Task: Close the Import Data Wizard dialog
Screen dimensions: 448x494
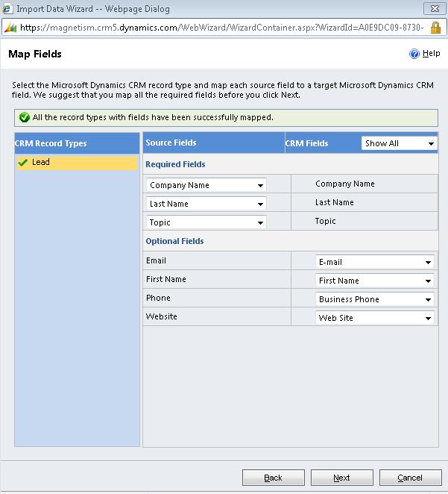Action: [434, 9]
